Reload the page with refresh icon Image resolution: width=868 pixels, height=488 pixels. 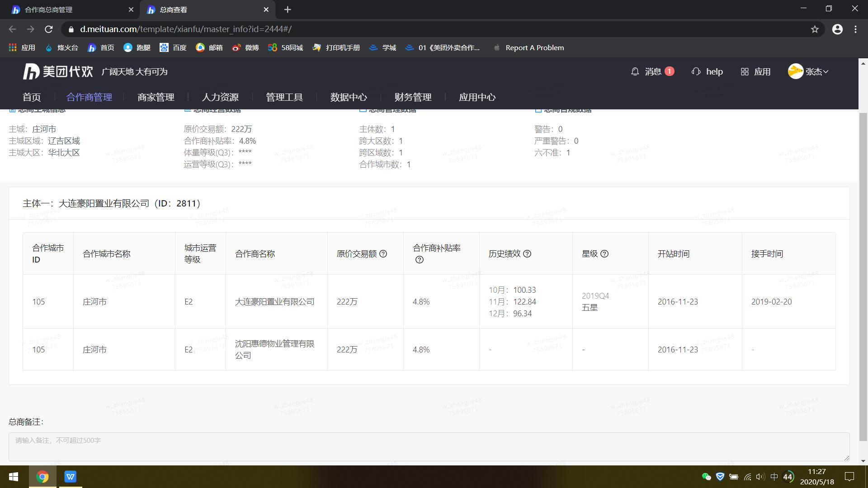[x=49, y=29]
